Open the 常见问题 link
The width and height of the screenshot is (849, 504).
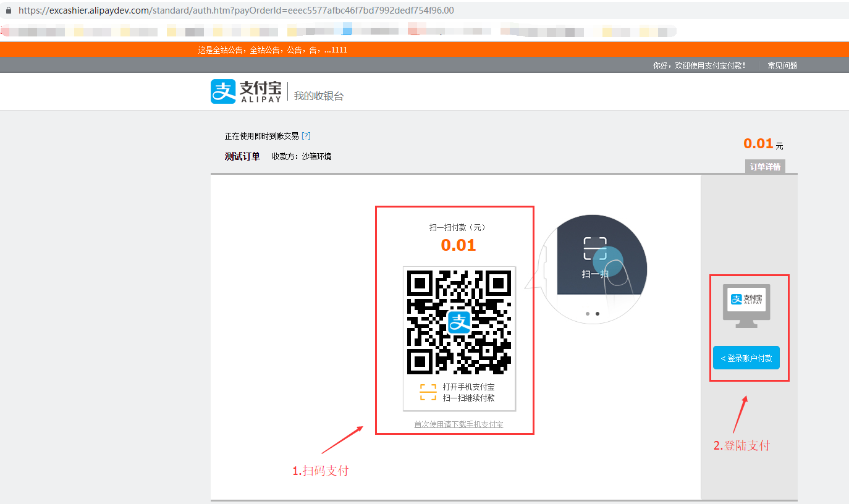click(782, 65)
